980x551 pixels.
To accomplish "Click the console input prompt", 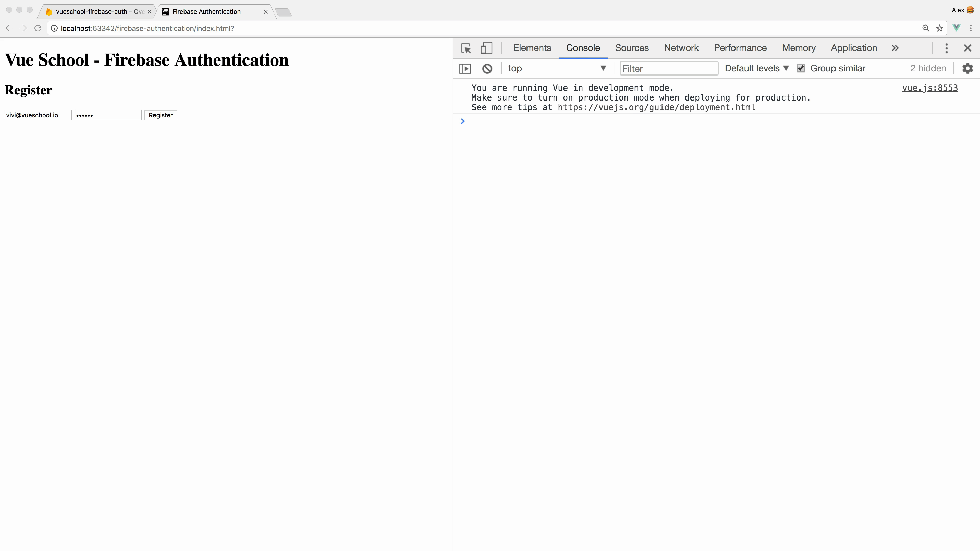I will (x=719, y=121).
